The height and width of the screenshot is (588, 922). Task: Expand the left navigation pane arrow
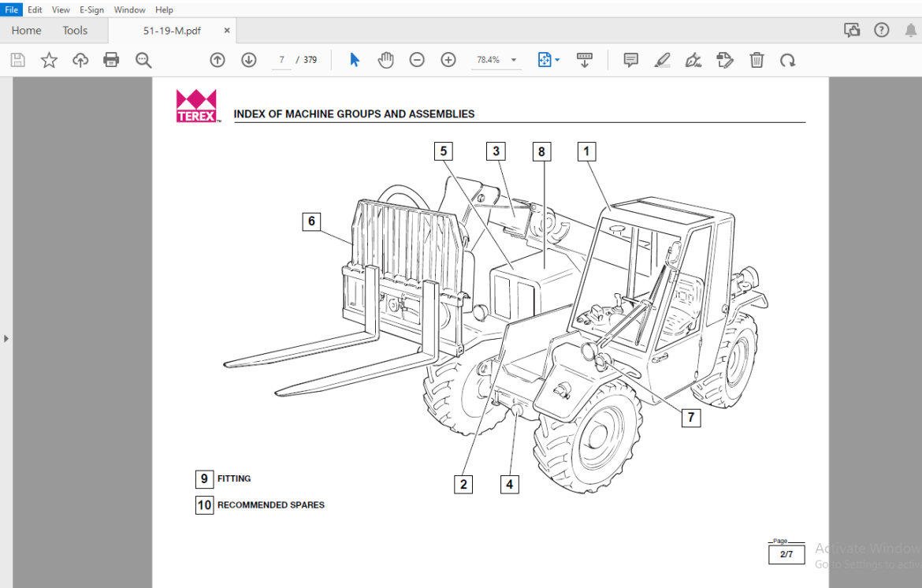coord(6,339)
